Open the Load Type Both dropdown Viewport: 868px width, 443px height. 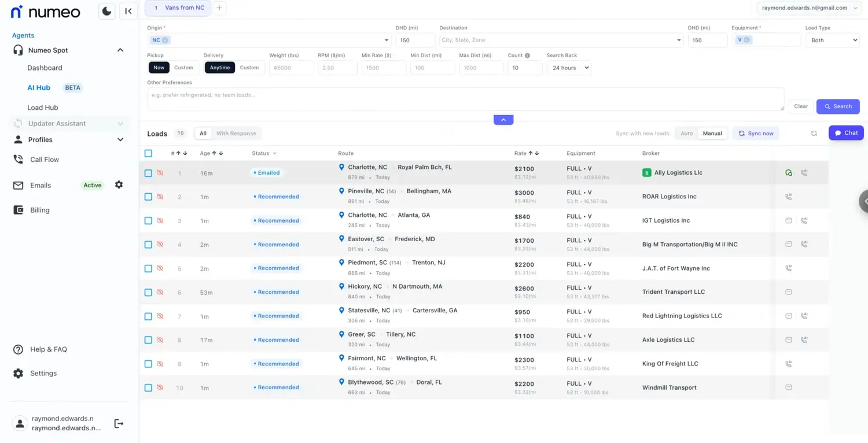pos(833,40)
